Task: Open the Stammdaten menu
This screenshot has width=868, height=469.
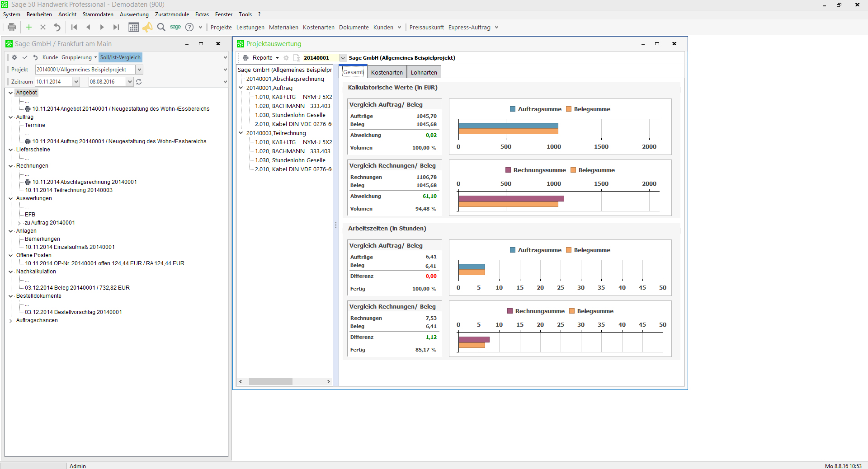Action: (x=98, y=14)
